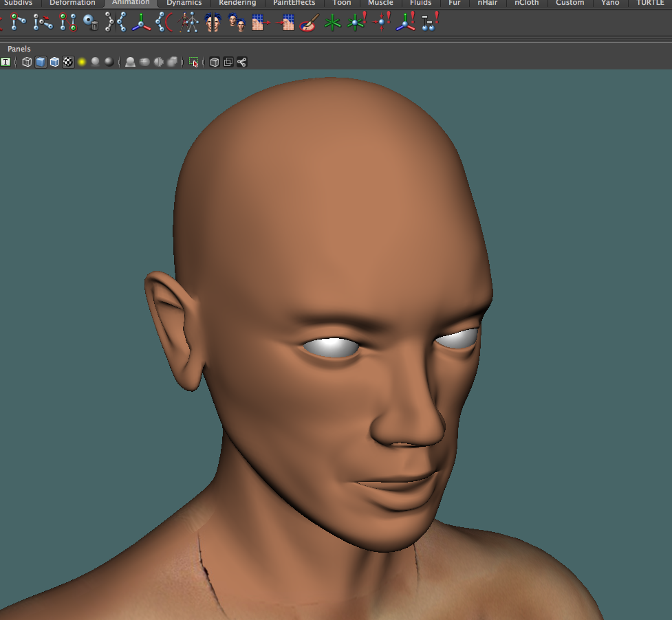Enable default lighting with yellow dot icon

pos(82,62)
